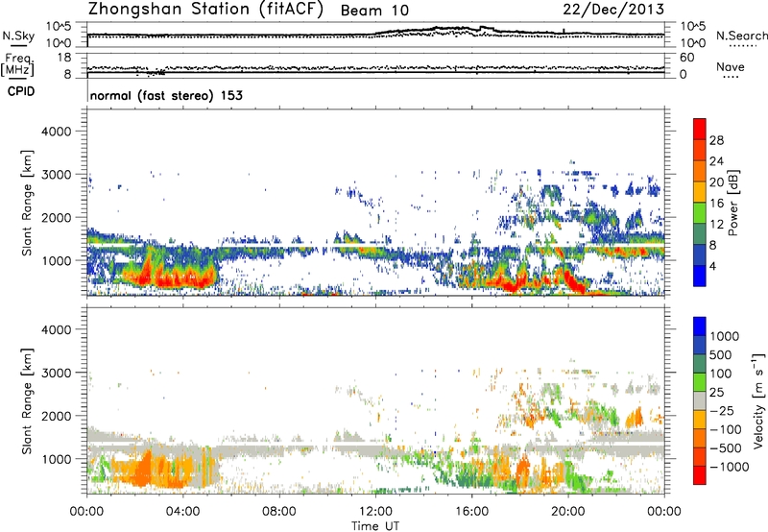This screenshot has width=768, height=532.
Task: Click the 'Nave' legend label
Action: (731, 66)
